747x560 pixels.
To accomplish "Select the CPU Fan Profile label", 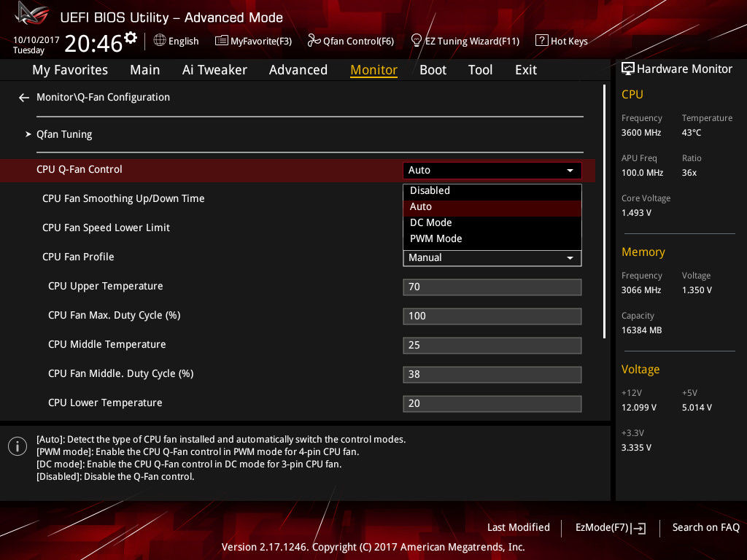I will click(x=78, y=257).
